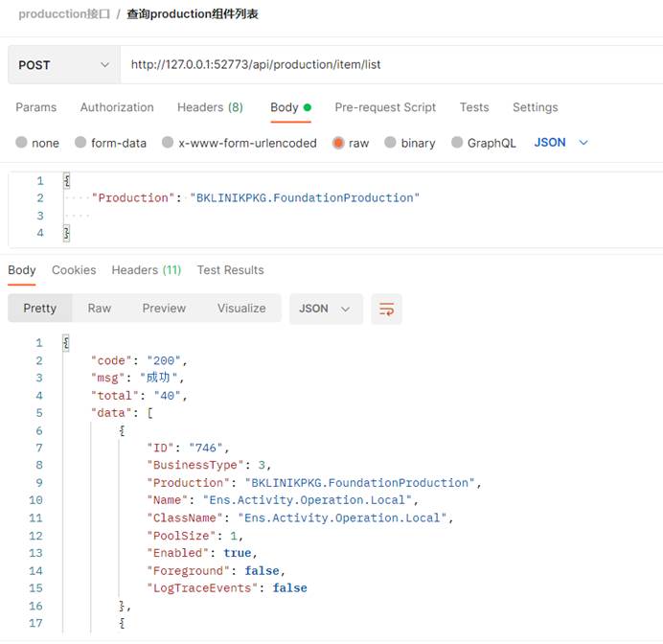Open the POST method dropdown
Viewport: 663px width, 644px height.
click(x=63, y=65)
